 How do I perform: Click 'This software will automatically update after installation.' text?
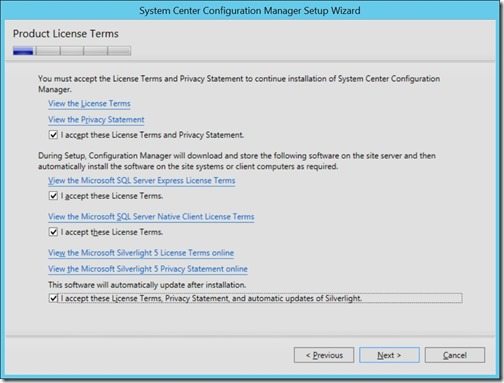click(x=147, y=285)
